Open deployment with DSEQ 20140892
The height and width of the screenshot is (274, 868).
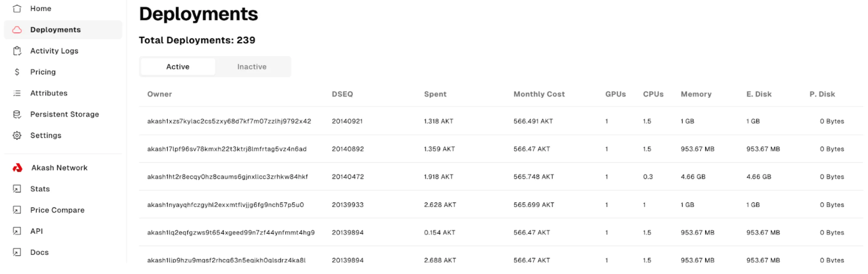(347, 149)
